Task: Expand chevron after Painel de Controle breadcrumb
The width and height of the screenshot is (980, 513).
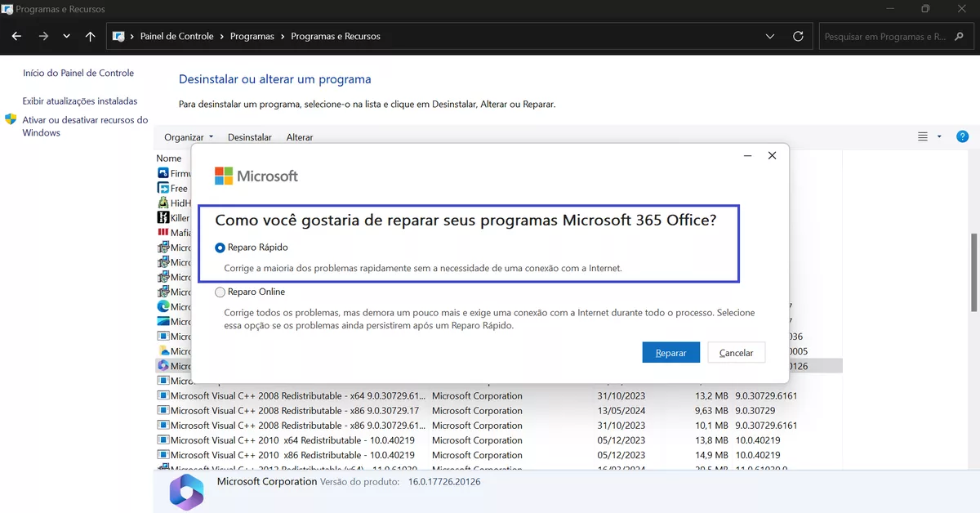Action: click(x=222, y=37)
